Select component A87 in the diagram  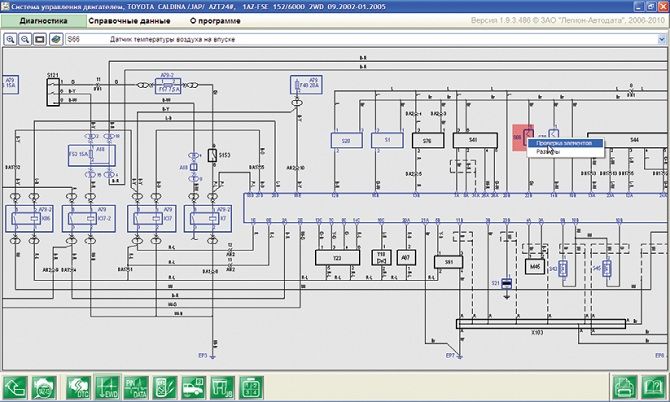[x=406, y=258]
